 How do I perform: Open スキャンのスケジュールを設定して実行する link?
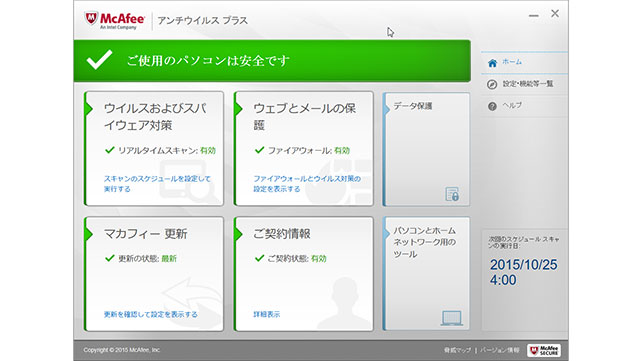click(x=157, y=184)
